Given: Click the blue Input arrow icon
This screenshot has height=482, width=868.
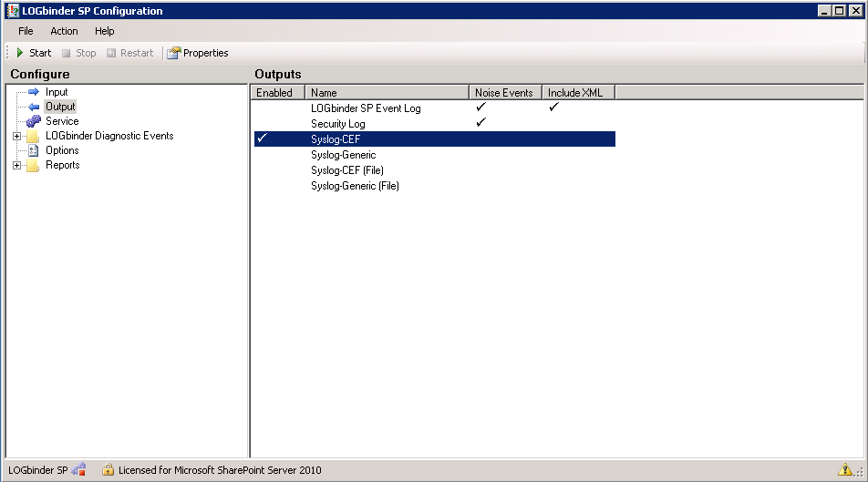Looking at the screenshot, I should click(33, 91).
